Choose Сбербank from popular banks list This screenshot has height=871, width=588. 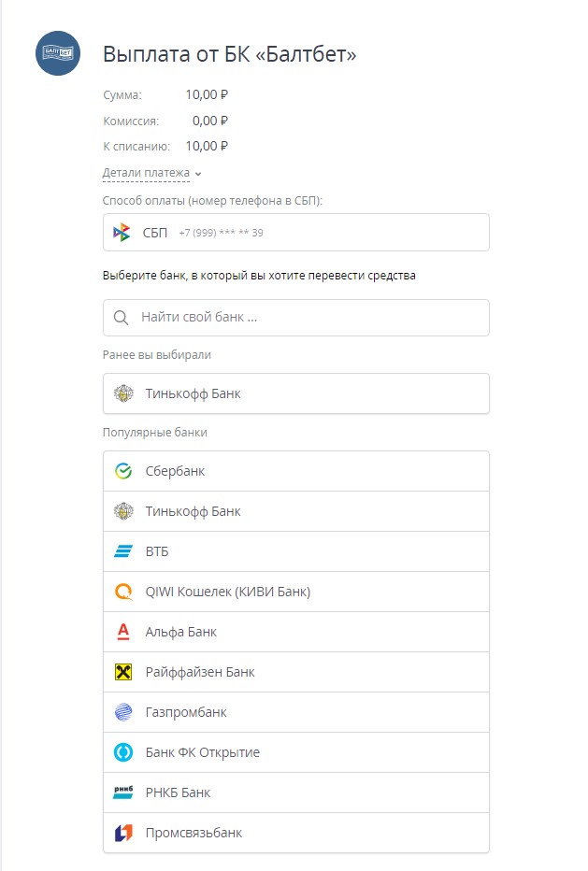tap(295, 471)
